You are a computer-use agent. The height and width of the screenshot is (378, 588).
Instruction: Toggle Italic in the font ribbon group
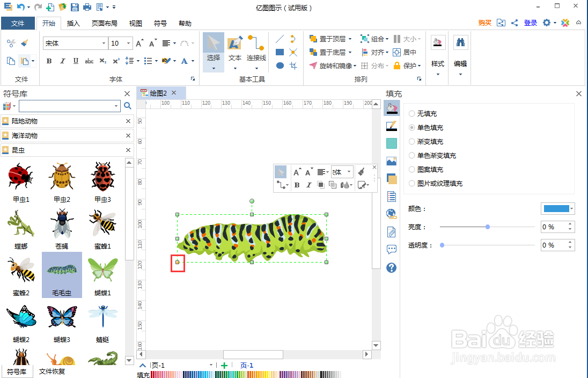tap(62, 61)
